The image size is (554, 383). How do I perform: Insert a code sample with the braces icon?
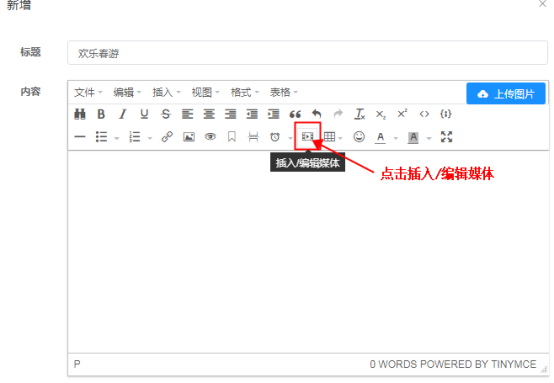point(446,114)
